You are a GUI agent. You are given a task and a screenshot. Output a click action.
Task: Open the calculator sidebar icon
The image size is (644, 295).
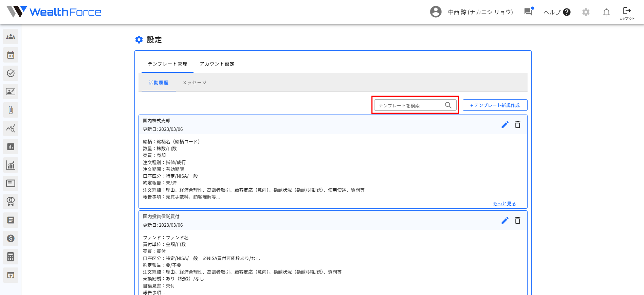(x=11, y=257)
